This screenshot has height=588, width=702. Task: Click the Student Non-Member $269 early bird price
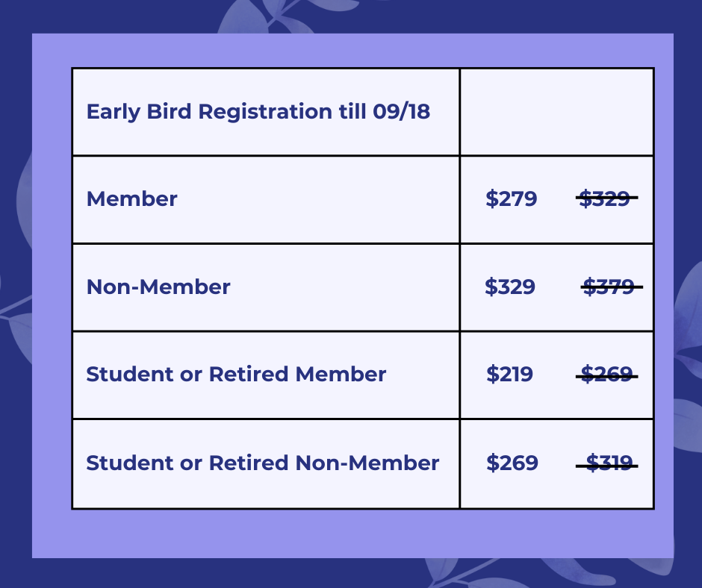(x=512, y=463)
